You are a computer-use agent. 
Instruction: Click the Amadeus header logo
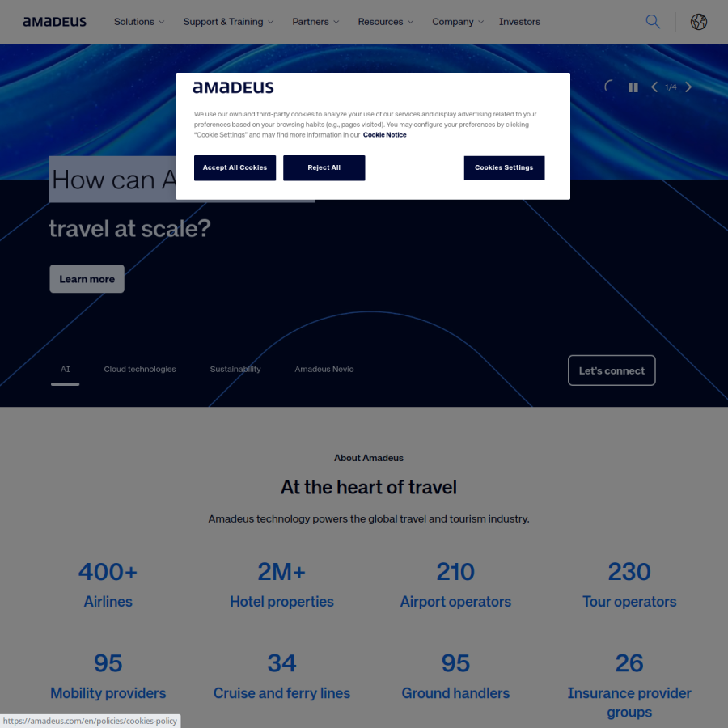tap(54, 22)
